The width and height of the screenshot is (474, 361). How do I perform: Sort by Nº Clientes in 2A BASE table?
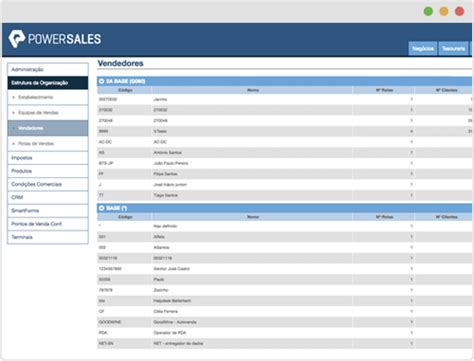pos(446,90)
